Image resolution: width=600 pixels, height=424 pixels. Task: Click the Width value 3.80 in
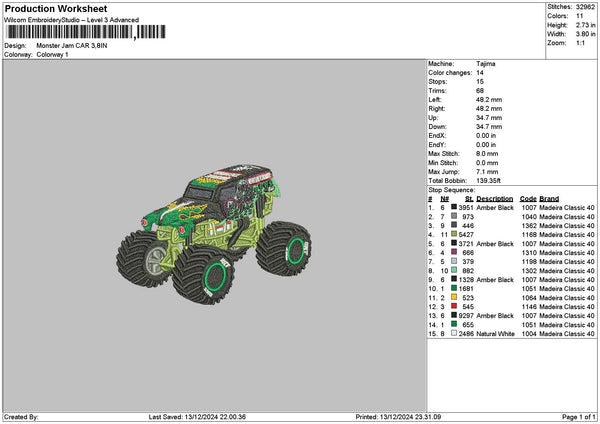tap(585, 34)
